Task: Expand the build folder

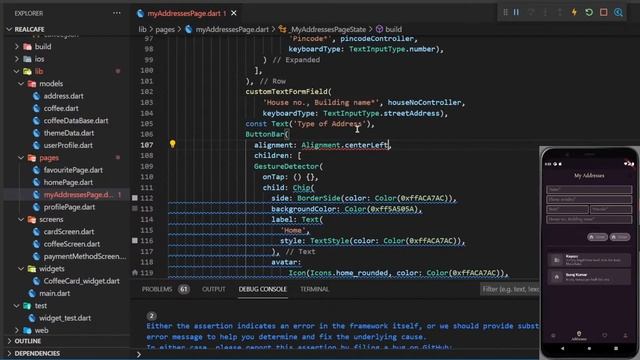Action: pyautogui.click(x=17, y=47)
